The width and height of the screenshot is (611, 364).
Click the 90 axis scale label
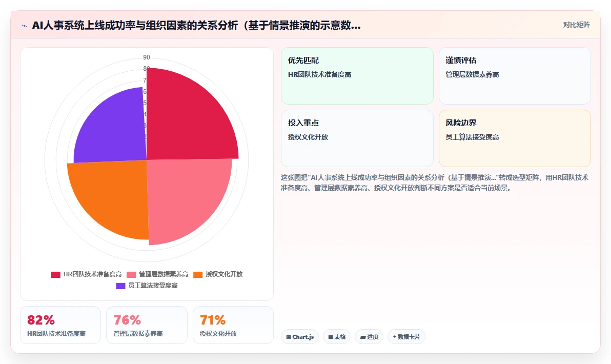[x=147, y=57]
